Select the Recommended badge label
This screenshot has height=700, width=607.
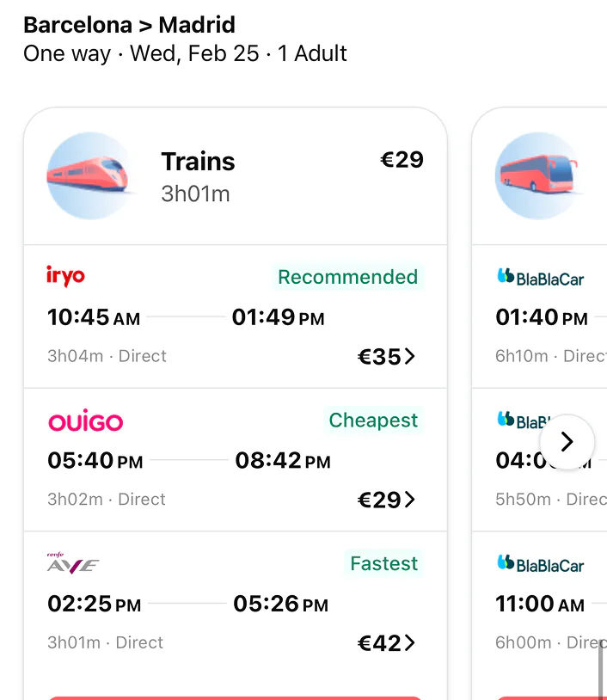pos(347,277)
